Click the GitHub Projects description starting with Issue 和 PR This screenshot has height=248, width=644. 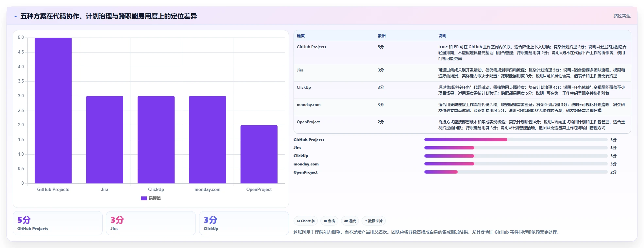(x=532, y=53)
